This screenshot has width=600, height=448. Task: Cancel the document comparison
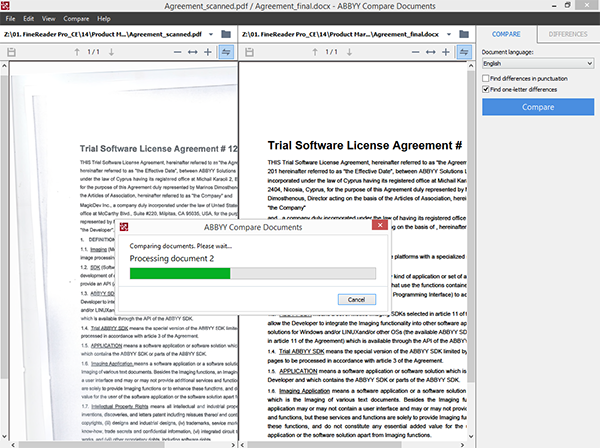click(357, 300)
